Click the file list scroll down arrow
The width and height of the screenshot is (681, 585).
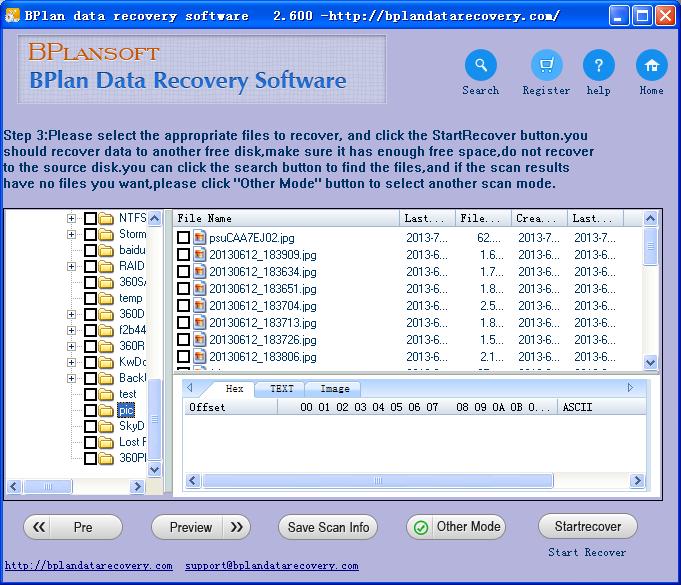coord(650,362)
